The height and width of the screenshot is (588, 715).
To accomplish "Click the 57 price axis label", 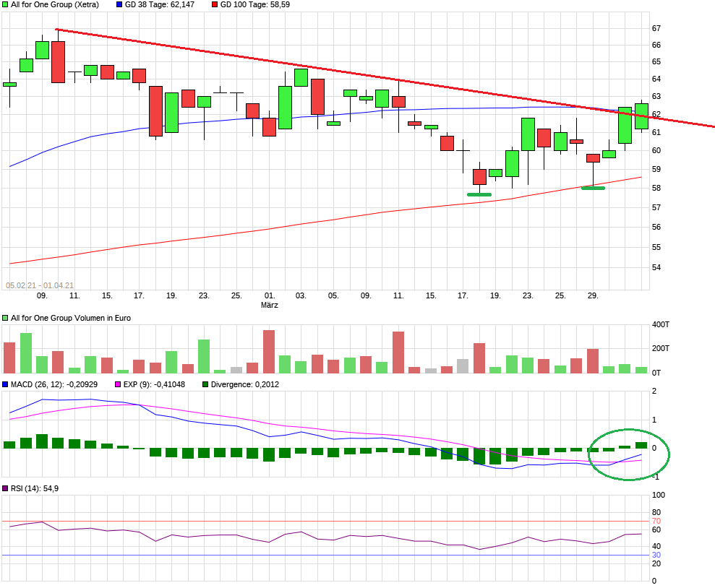I will pyautogui.click(x=656, y=207).
